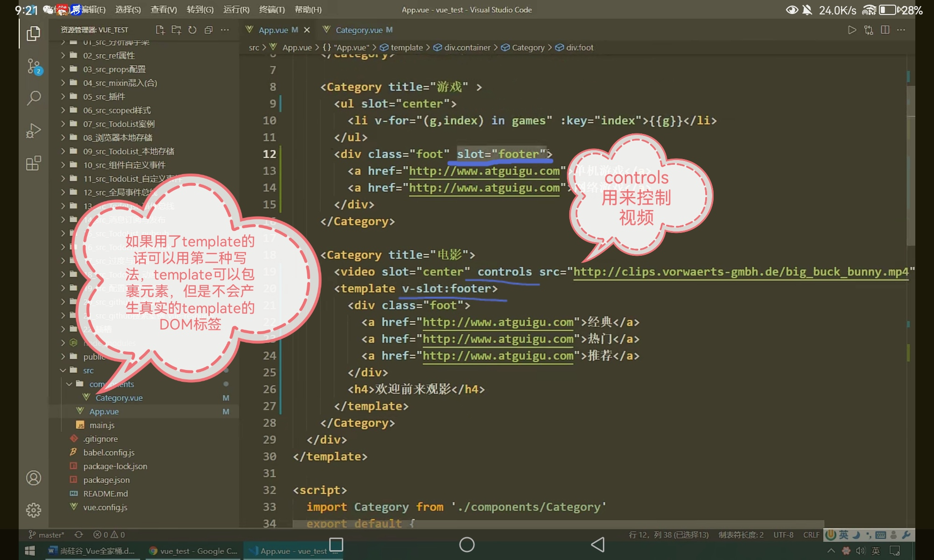Viewport: 934px width, 560px height.
Task: Open the Manage gear settings icon
Action: pyautogui.click(x=33, y=510)
